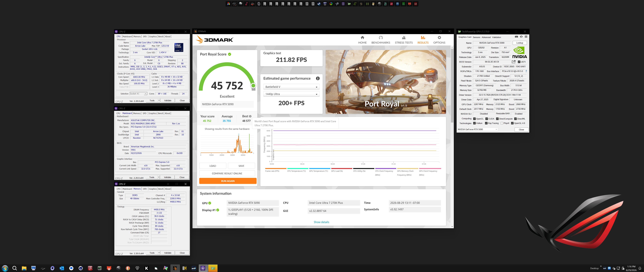
Task: Click the 3DMark scrollbar down arrow
Action: point(452,226)
